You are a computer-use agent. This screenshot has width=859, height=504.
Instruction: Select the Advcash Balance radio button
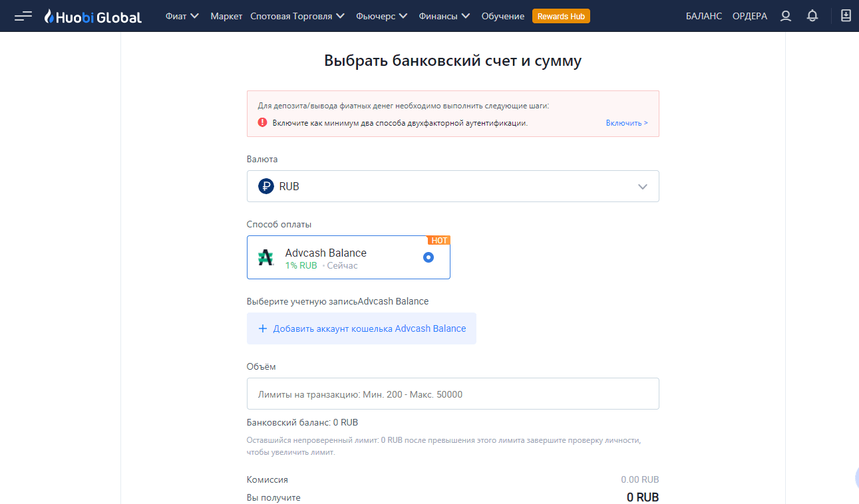point(429,257)
